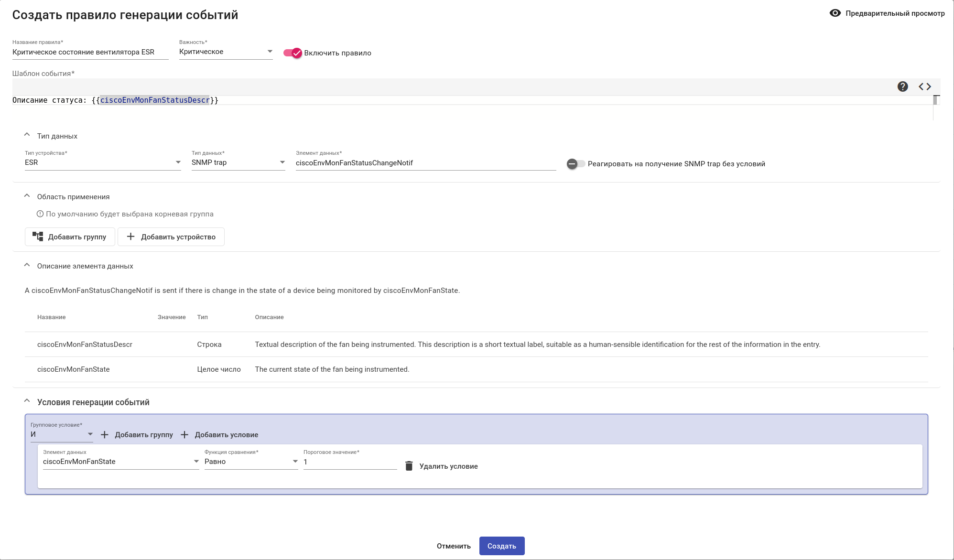
Task: Open 'Тип устройства' ESR dropdown
Action: tap(103, 162)
